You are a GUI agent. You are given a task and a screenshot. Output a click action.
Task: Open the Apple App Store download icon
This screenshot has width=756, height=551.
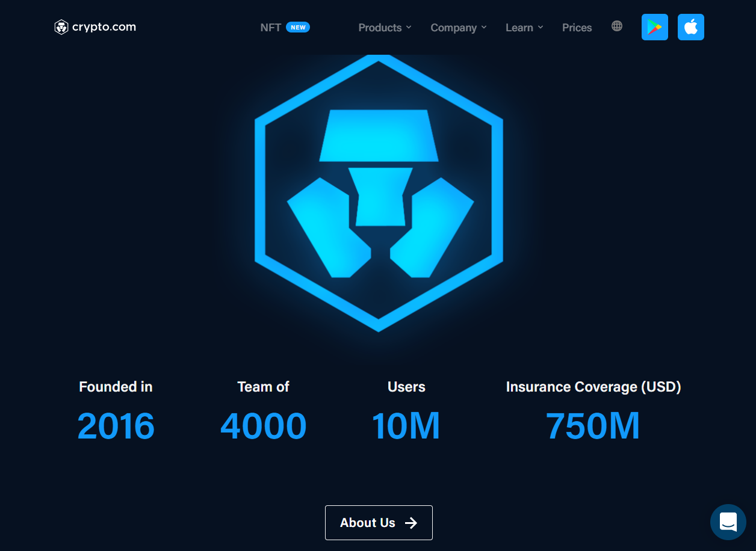click(691, 27)
